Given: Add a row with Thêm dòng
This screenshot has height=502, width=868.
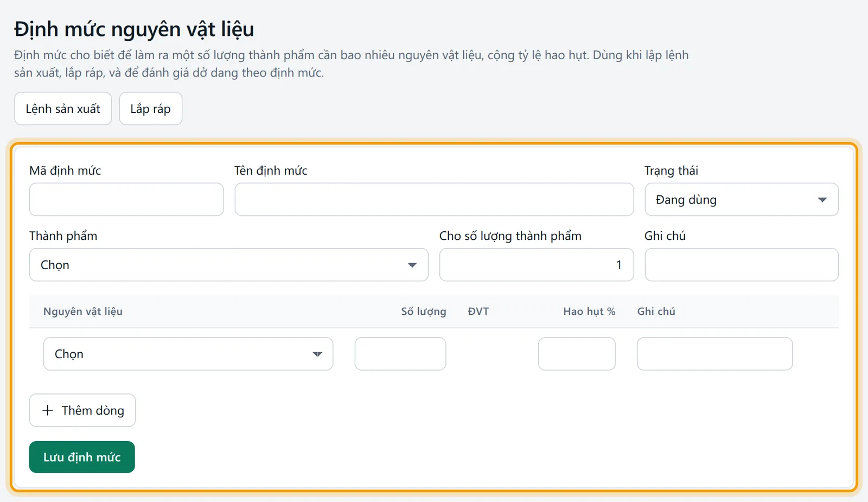Looking at the screenshot, I should (82, 410).
